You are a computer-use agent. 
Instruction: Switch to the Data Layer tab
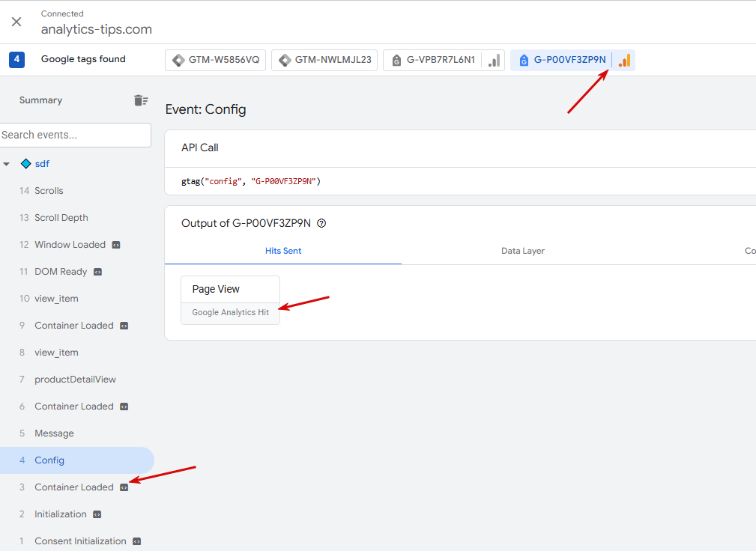coord(523,251)
